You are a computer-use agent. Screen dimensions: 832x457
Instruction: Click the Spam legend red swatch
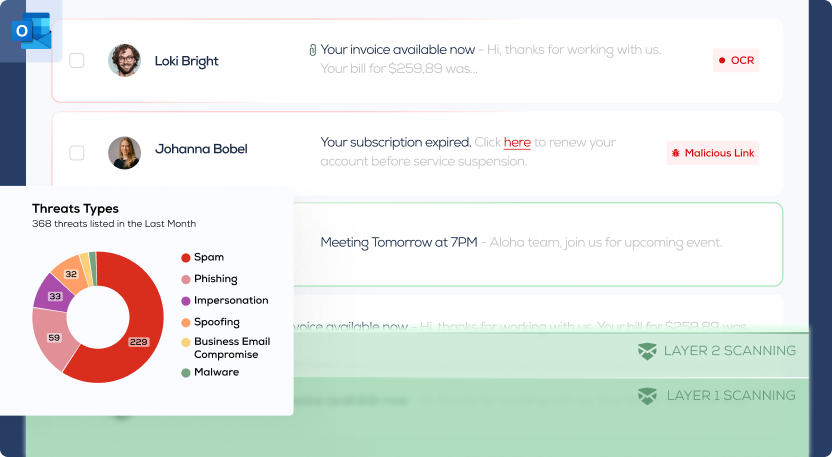pyautogui.click(x=186, y=258)
